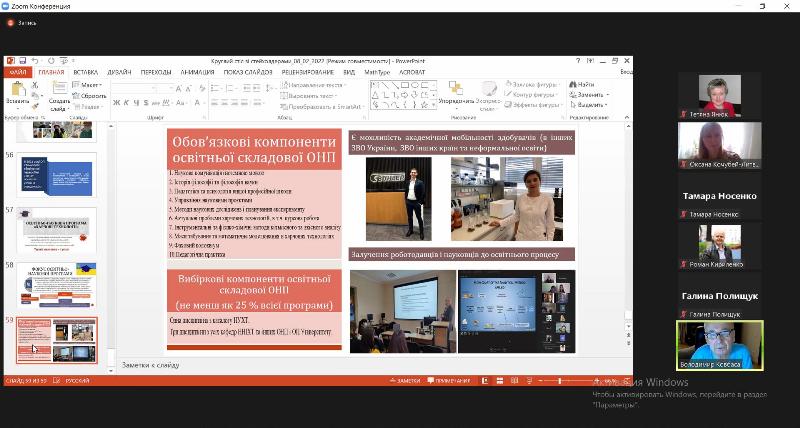This screenshot has width=800, height=428.
Task: Select the Cut scissors icon
Action: click(35, 84)
